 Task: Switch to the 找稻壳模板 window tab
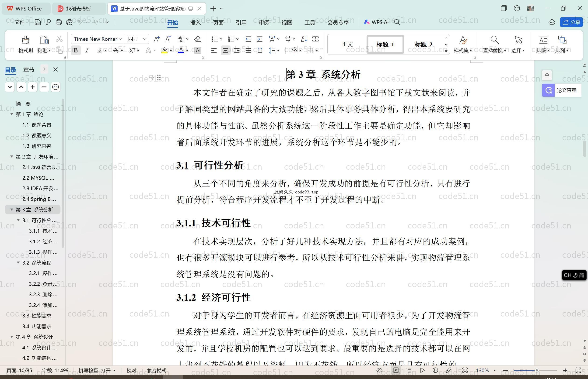pos(78,9)
